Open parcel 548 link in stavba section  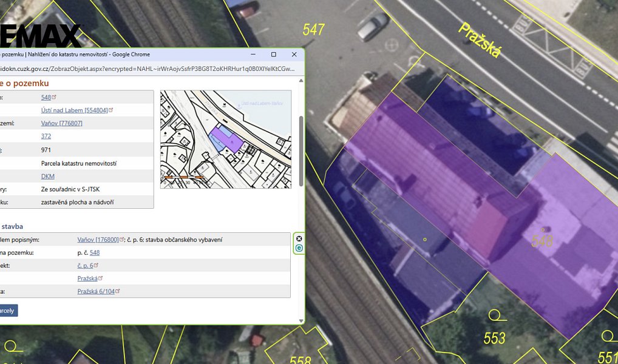point(95,252)
